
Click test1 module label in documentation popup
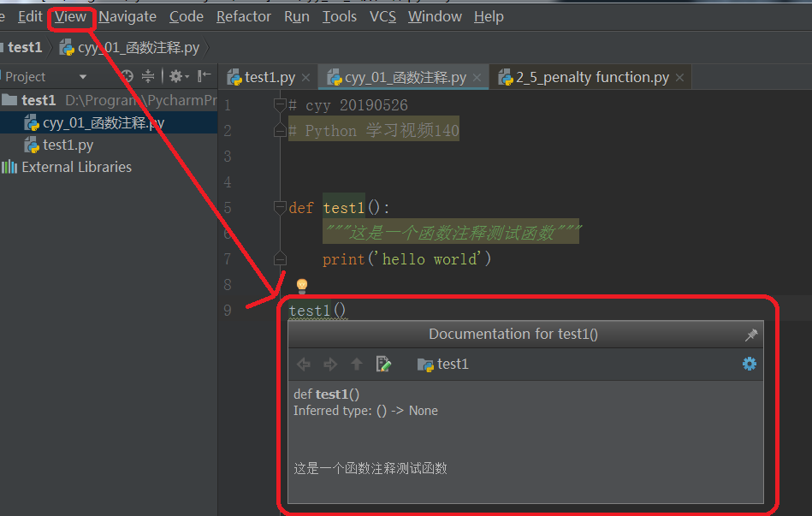tap(443, 365)
